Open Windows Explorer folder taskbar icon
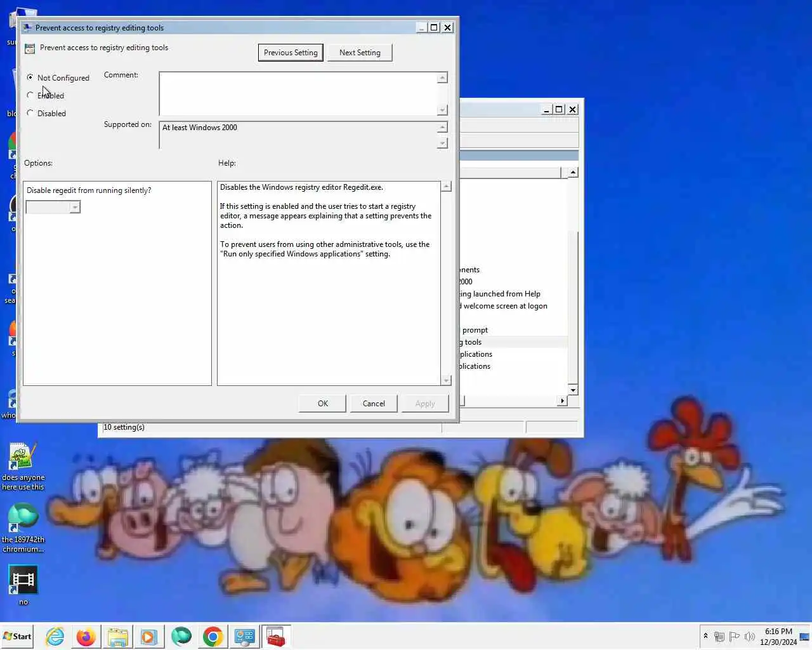The width and height of the screenshot is (812, 650). point(117,636)
